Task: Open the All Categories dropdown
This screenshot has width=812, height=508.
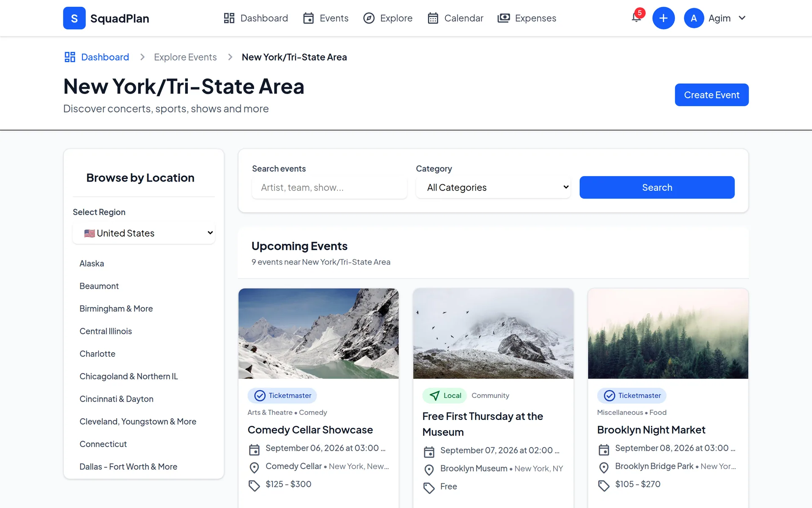Action: tap(493, 188)
